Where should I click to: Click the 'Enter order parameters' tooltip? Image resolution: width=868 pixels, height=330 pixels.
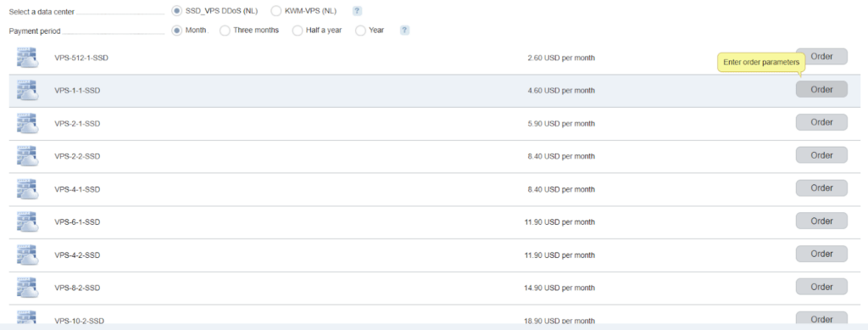761,63
